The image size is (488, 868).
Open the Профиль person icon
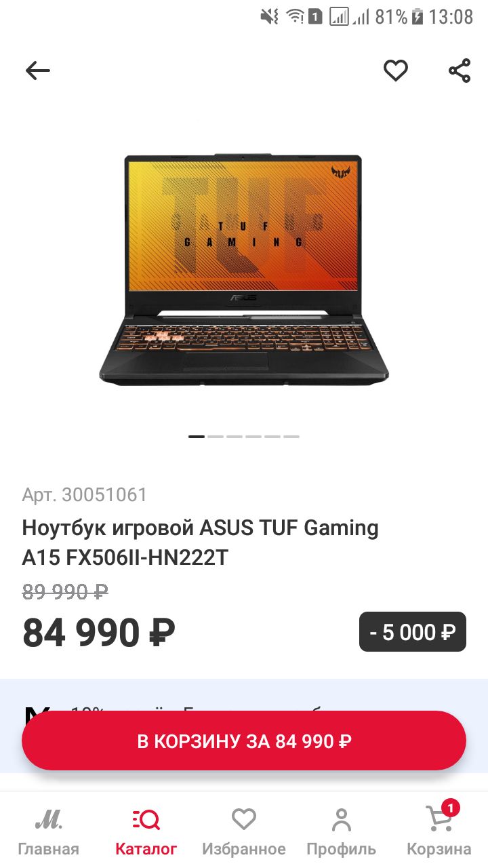342,820
